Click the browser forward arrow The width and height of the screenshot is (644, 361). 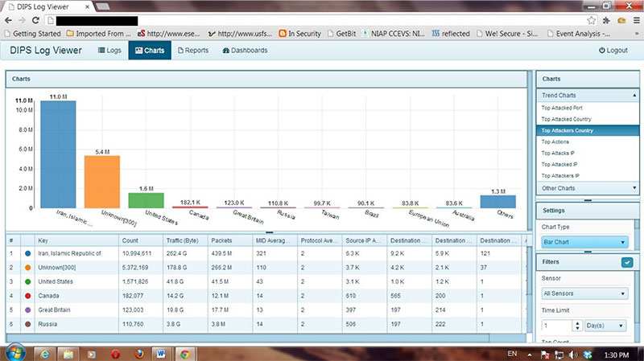tap(22, 21)
